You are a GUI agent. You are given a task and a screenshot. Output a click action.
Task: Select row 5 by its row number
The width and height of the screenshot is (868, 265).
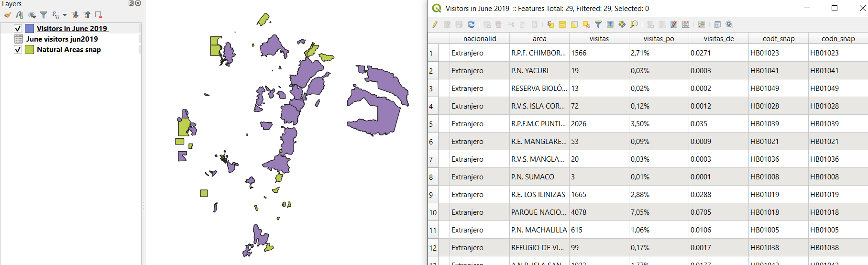(433, 124)
